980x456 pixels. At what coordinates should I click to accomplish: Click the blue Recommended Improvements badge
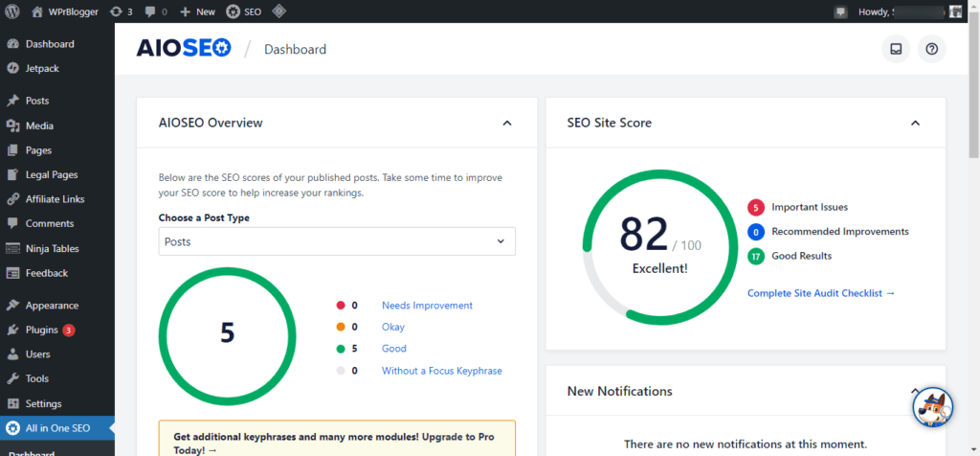pyautogui.click(x=756, y=232)
